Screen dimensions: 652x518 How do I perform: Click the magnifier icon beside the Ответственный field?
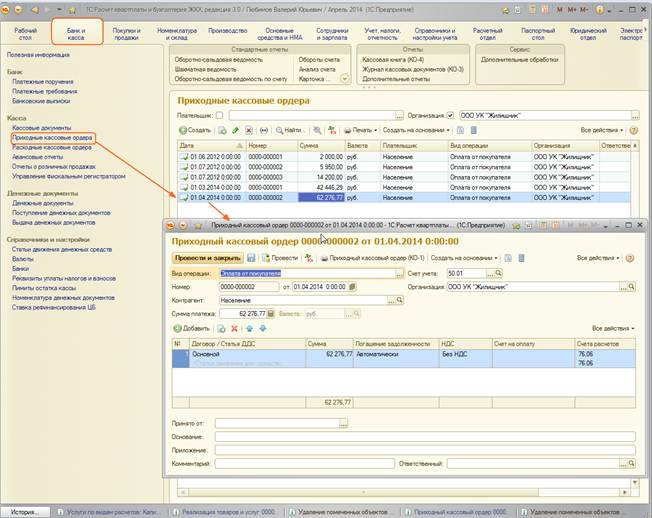point(631,463)
